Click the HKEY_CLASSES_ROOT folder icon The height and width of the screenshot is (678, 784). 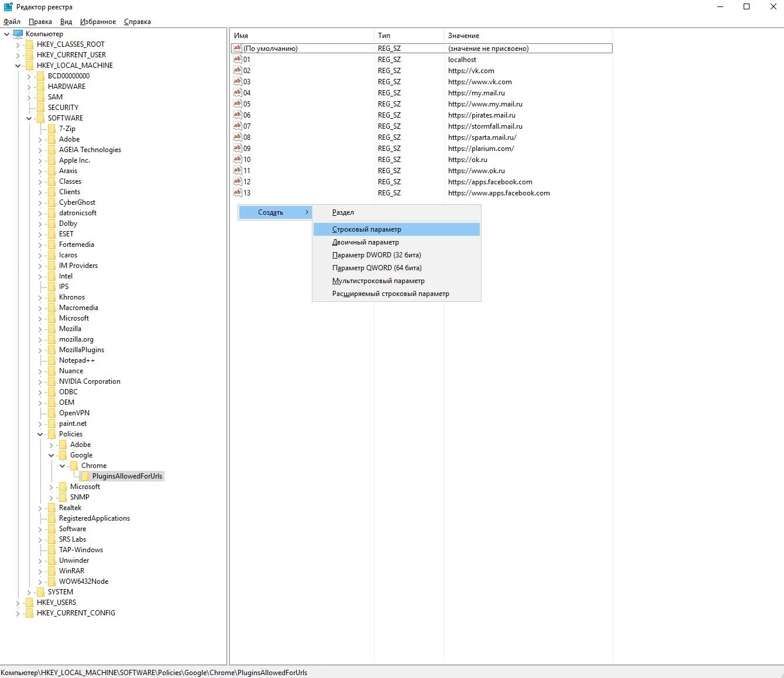pyautogui.click(x=29, y=44)
